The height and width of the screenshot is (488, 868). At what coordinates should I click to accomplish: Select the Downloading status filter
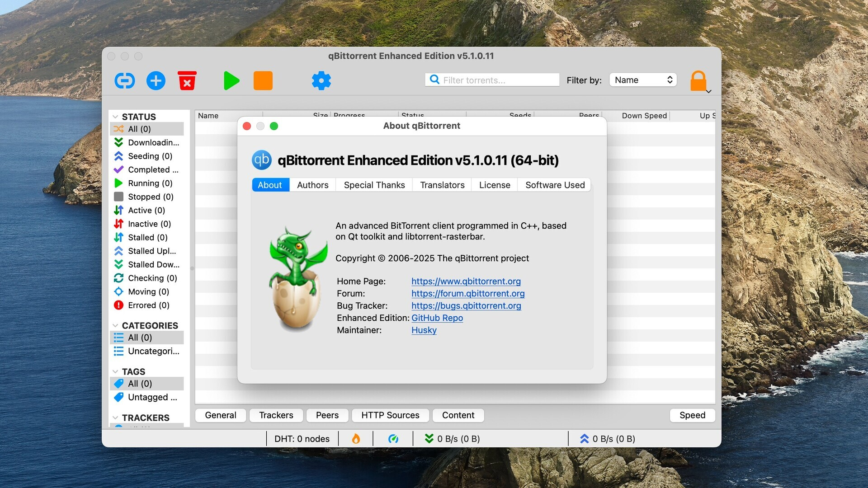tap(147, 142)
